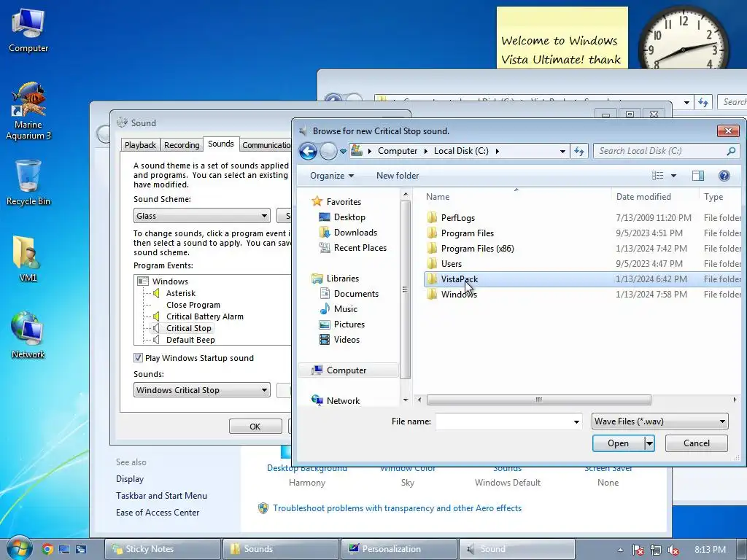Select Desktop under Favorites
Image resolution: width=747 pixels, height=560 pixels.
point(349,217)
